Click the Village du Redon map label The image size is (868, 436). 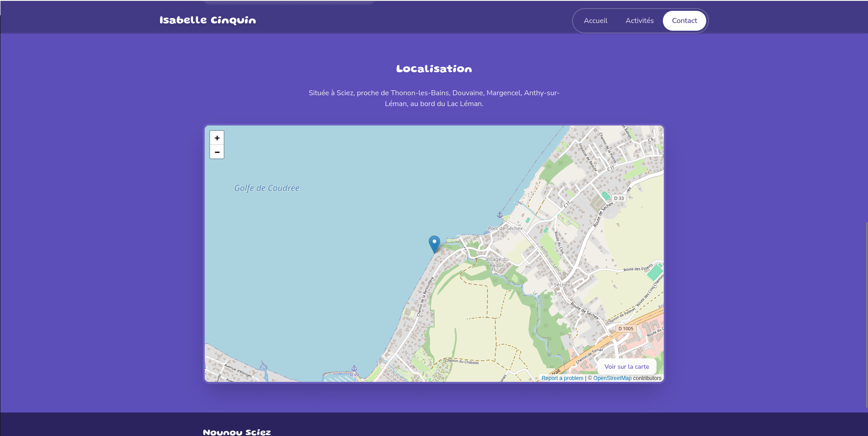click(x=497, y=262)
